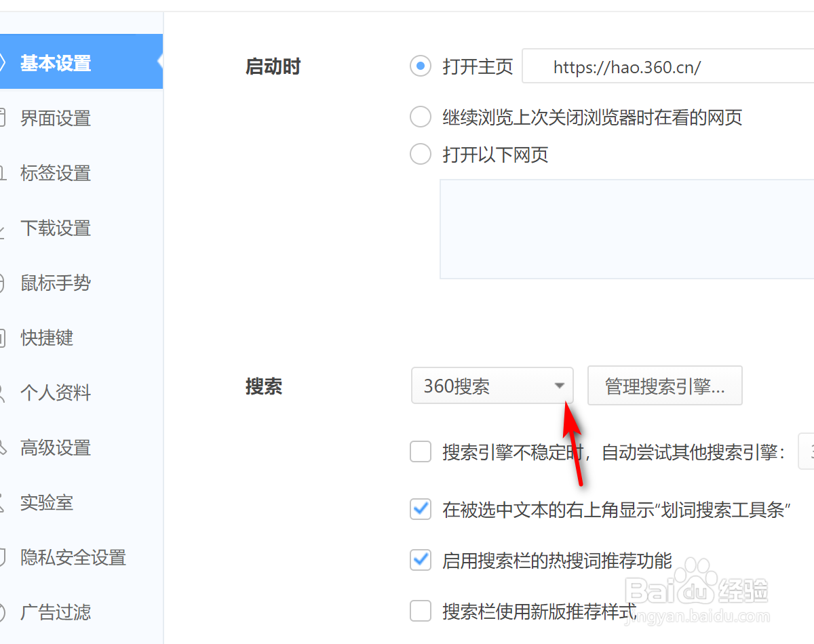
Task: Click the 实验室 flask icon
Action: coord(2,503)
